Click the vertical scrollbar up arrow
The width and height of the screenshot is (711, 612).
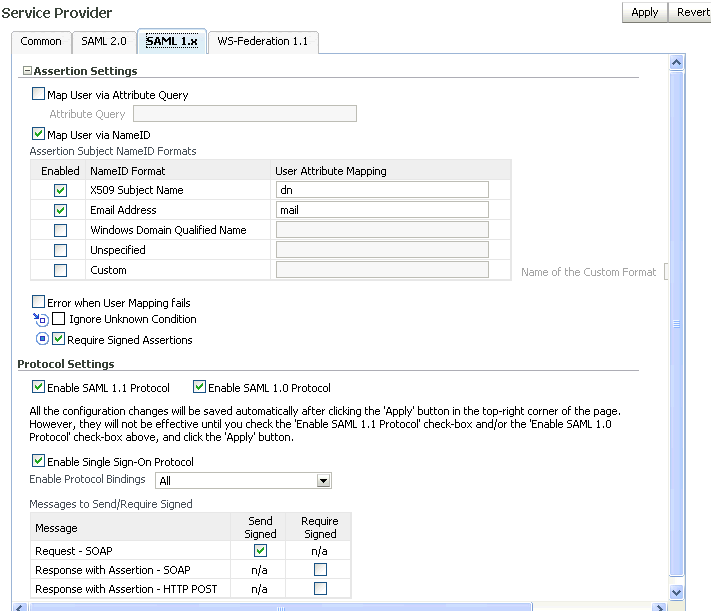[x=675, y=62]
